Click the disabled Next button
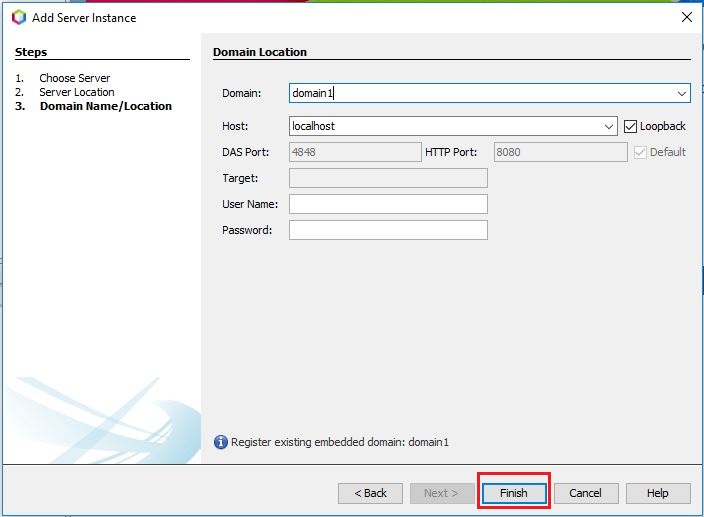 (442, 493)
